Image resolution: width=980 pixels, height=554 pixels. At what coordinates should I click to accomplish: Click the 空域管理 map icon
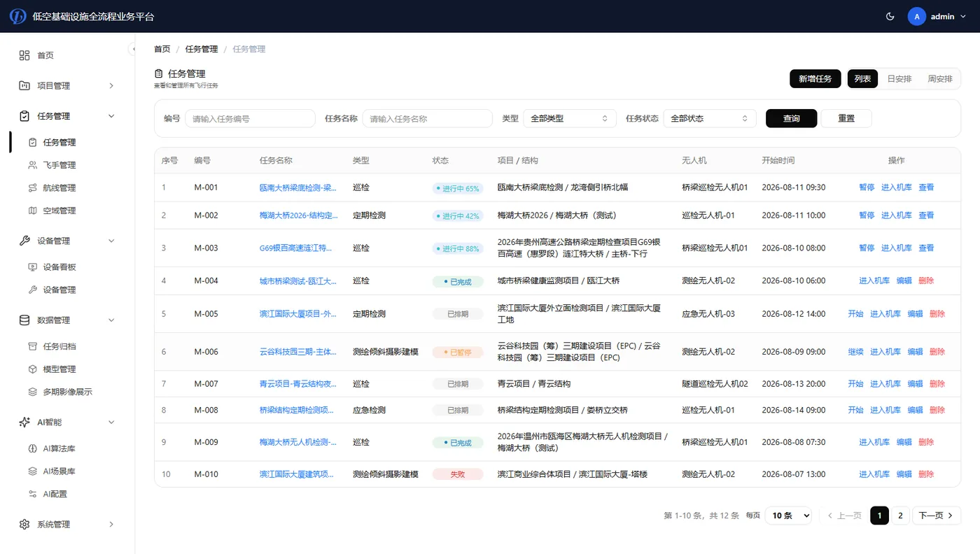click(32, 211)
